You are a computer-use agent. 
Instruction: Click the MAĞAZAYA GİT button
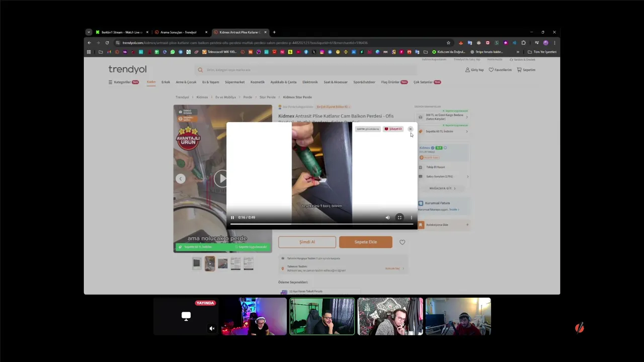[x=443, y=188]
